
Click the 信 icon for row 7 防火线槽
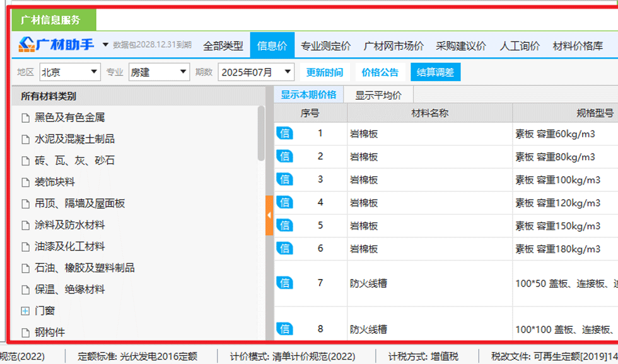[285, 283]
